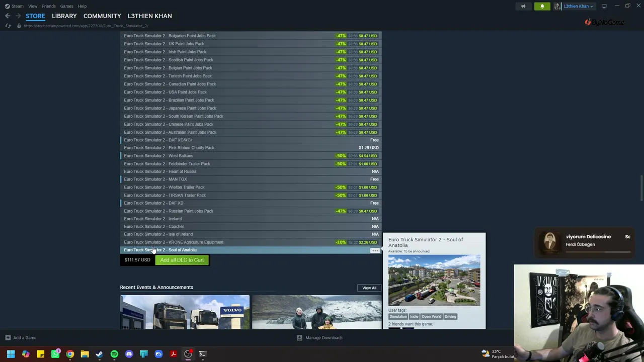Select the Indie user tag
This screenshot has height=362, width=644.
[x=414, y=317]
